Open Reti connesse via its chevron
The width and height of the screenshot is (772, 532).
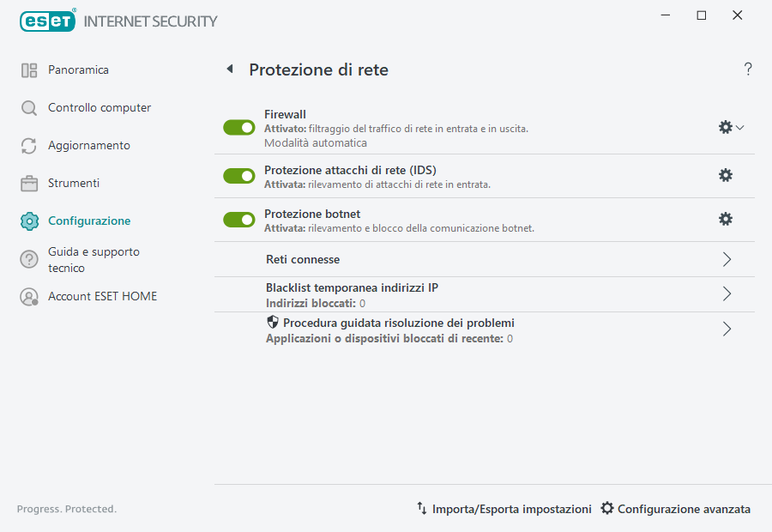tap(727, 259)
